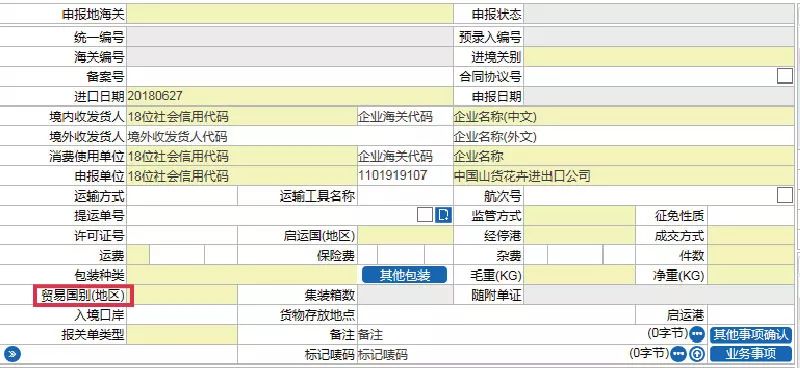The height and width of the screenshot is (368, 800).
Task: Click the 启运港 input field
Action: point(751,315)
